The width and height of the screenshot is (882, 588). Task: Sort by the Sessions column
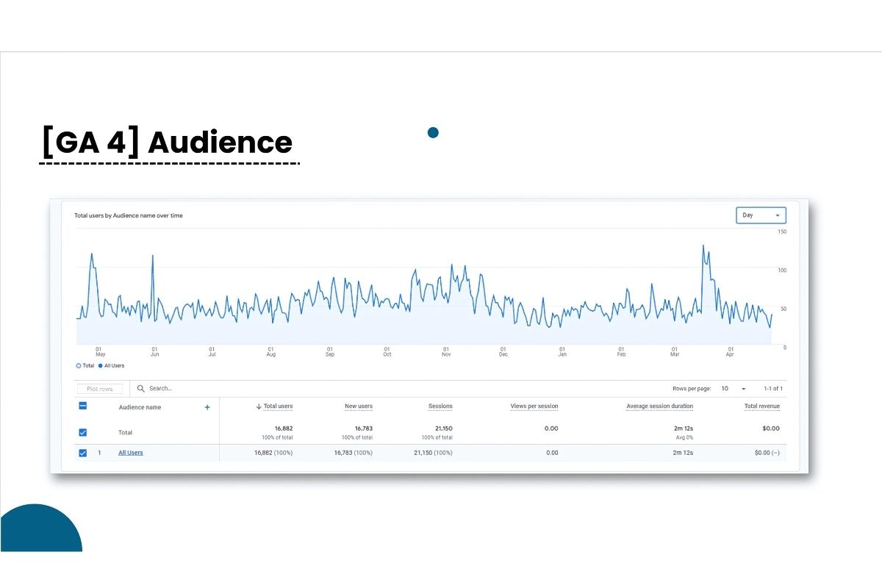pyautogui.click(x=440, y=406)
